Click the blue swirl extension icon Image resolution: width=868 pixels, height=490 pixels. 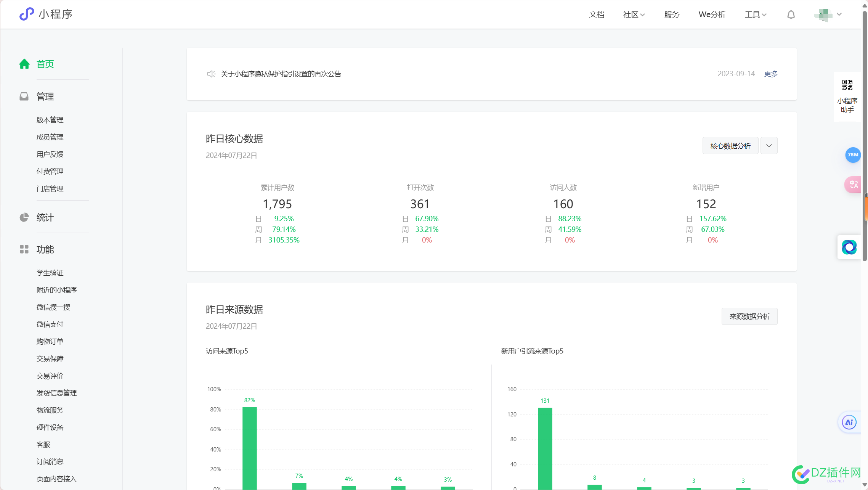click(849, 247)
